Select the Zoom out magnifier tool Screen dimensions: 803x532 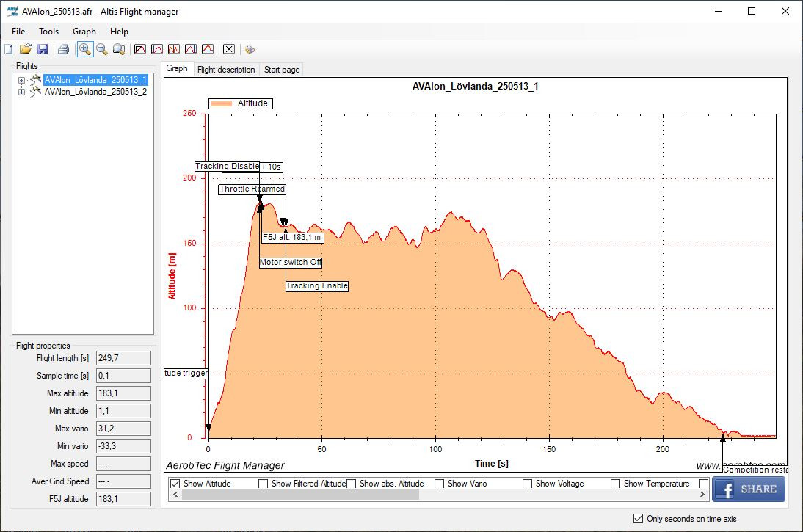click(102, 49)
